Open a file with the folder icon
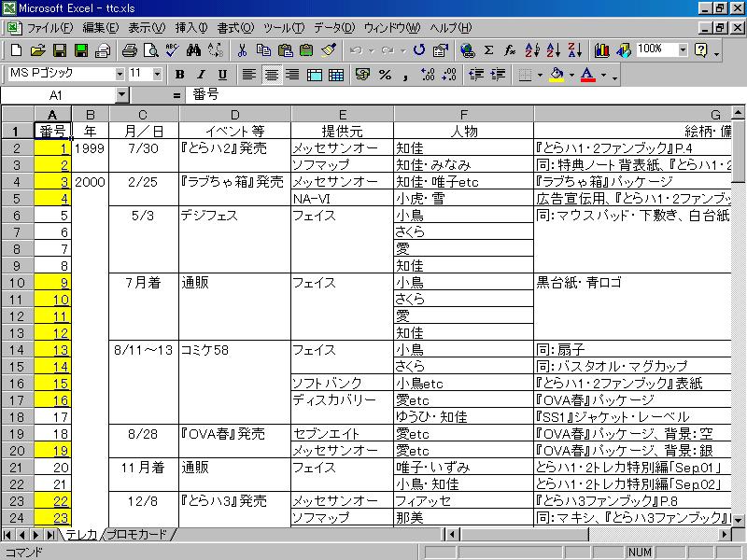The width and height of the screenshot is (747, 560). click(x=37, y=50)
